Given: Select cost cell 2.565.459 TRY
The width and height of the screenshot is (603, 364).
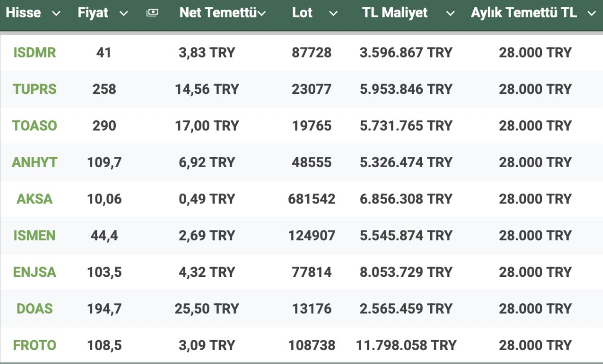Looking at the screenshot, I should 406,308.
